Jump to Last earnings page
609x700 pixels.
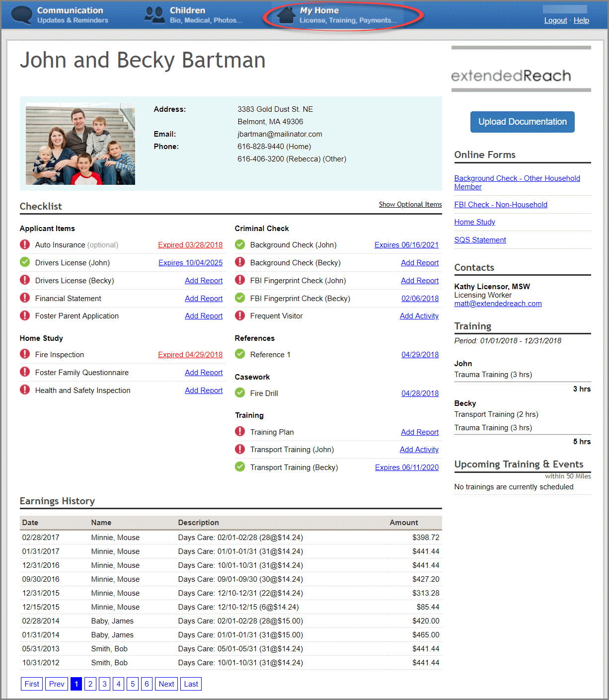[x=191, y=684]
